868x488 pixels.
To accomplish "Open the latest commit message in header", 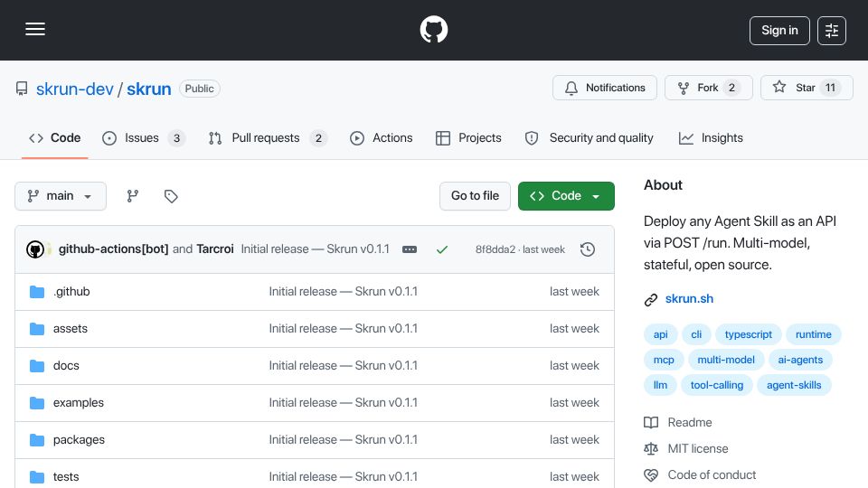I will (x=315, y=249).
